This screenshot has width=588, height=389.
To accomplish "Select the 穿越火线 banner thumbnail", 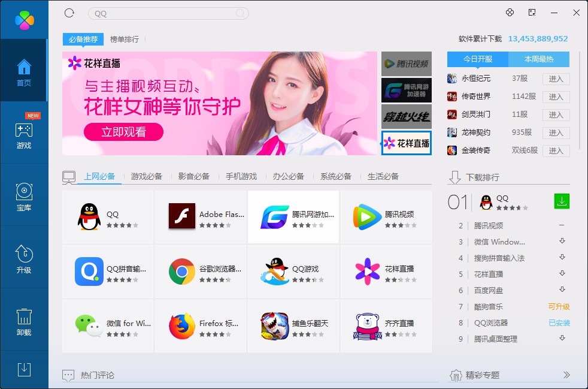I will (407, 116).
